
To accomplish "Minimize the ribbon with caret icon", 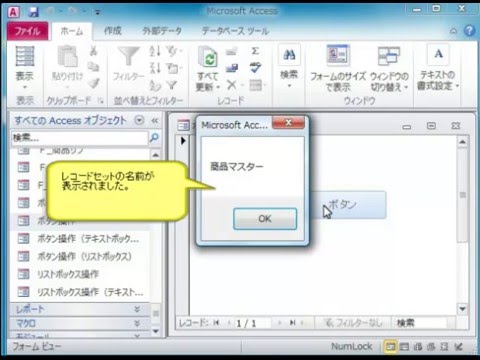I will pyautogui.click(x=453, y=31).
